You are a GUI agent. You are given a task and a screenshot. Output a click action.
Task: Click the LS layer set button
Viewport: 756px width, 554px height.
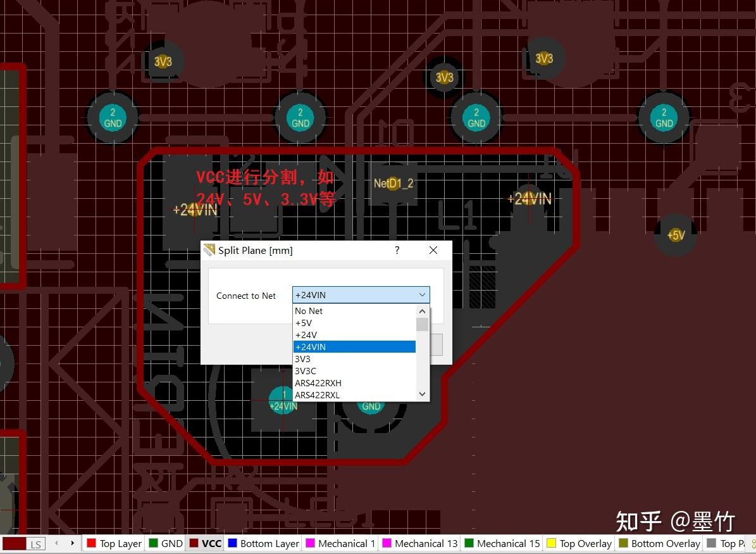click(x=35, y=543)
